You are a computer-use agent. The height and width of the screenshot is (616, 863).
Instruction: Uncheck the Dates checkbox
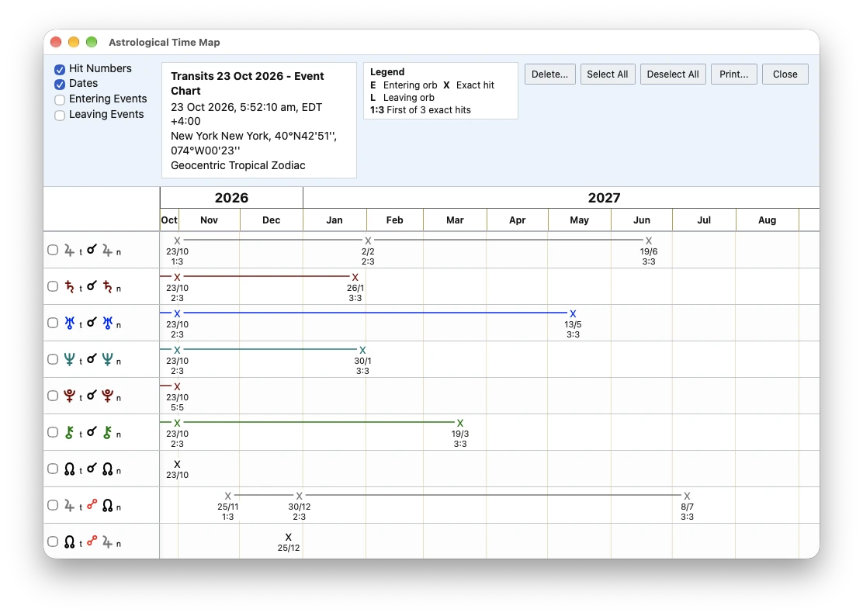point(60,84)
